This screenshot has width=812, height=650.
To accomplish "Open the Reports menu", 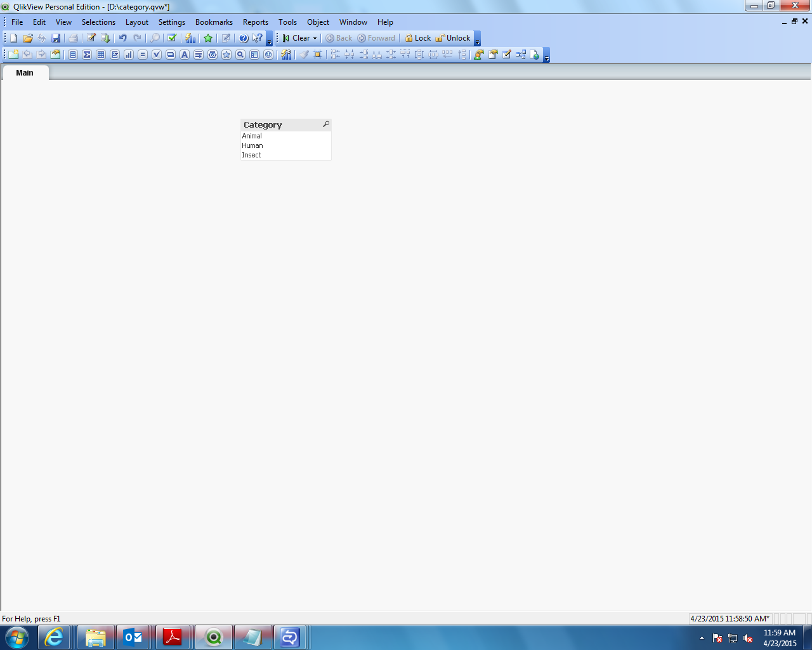I will coord(256,22).
